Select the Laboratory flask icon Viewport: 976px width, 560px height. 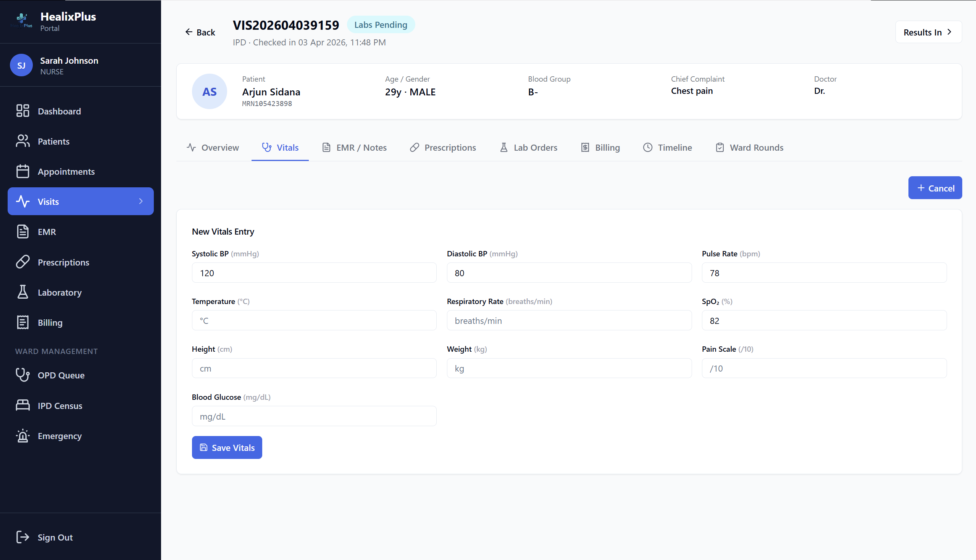click(22, 292)
